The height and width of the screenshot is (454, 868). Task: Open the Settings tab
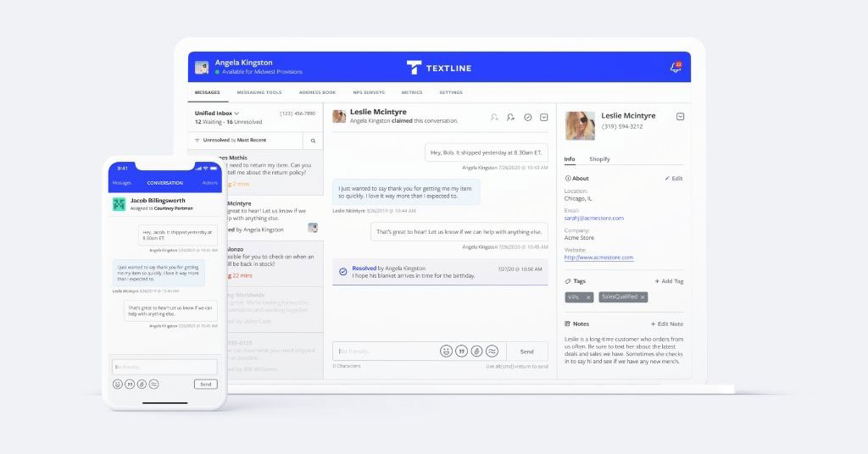[451, 92]
